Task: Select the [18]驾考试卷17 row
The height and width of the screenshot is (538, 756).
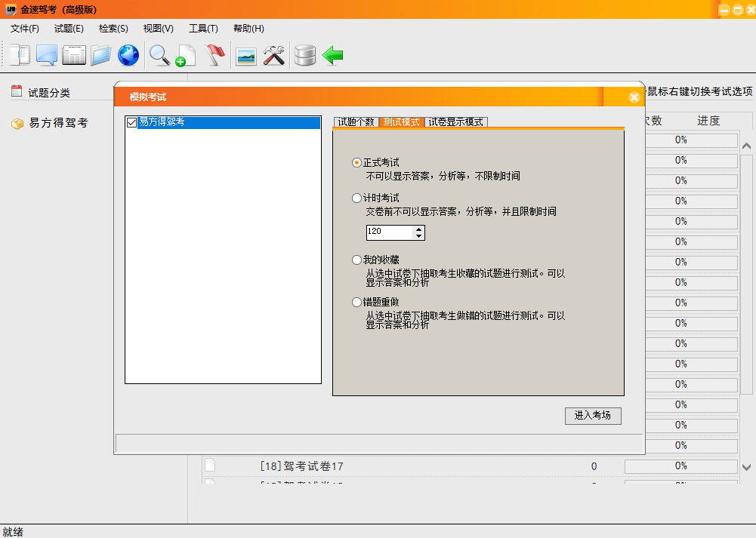Action: pos(470,466)
